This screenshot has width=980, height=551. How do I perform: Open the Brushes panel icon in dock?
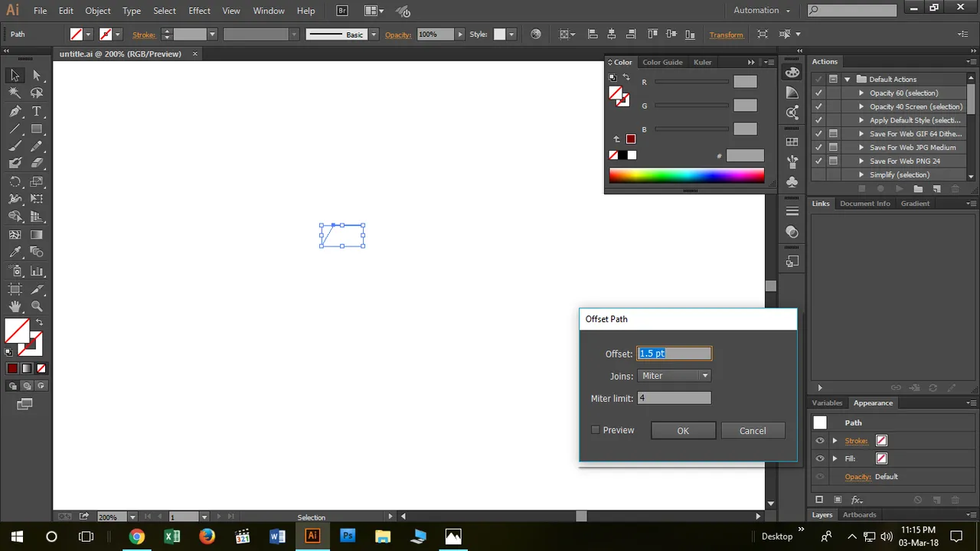click(x=792, y=162)
